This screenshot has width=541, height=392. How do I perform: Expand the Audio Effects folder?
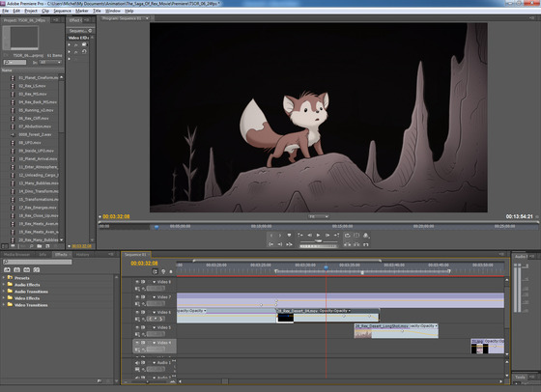(4, 285)
